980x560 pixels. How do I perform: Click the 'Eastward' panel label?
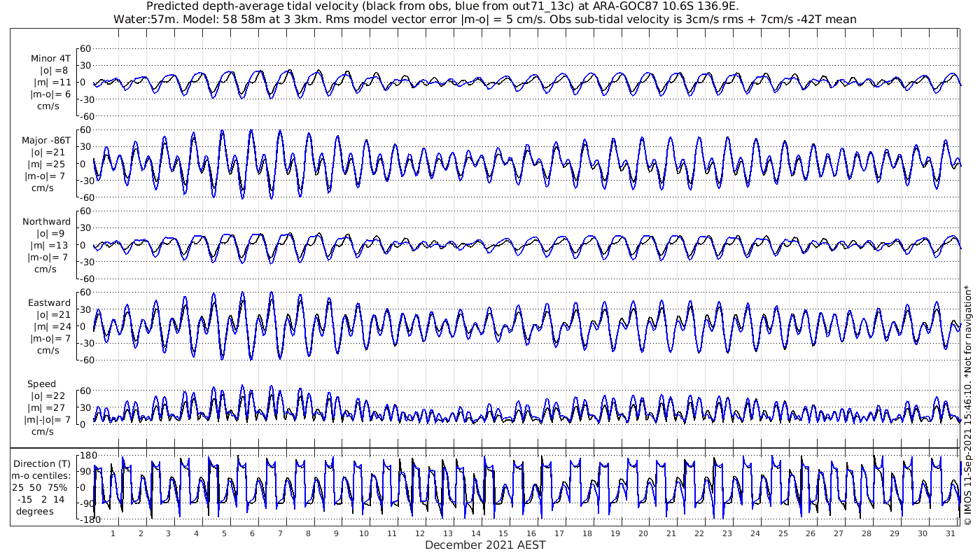click(x=49, y=302)
